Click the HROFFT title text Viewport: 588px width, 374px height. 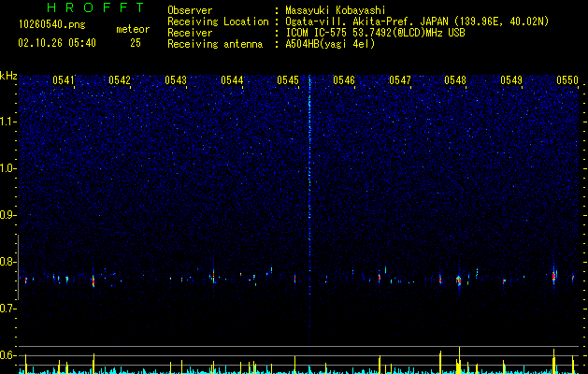coord(95,7)
